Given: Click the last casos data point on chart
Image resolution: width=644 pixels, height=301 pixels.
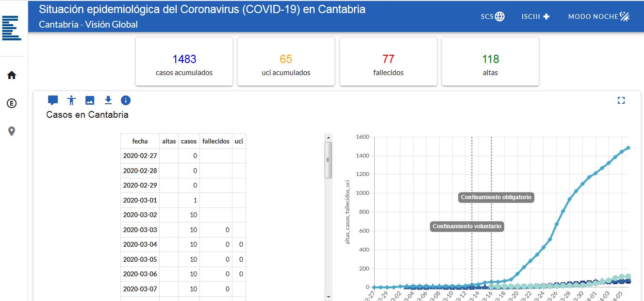Looking at the screenshot, I should click(x=628, y=148).
